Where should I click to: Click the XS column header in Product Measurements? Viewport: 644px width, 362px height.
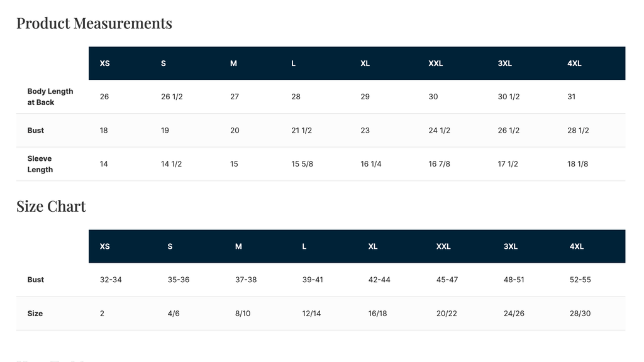105,63
